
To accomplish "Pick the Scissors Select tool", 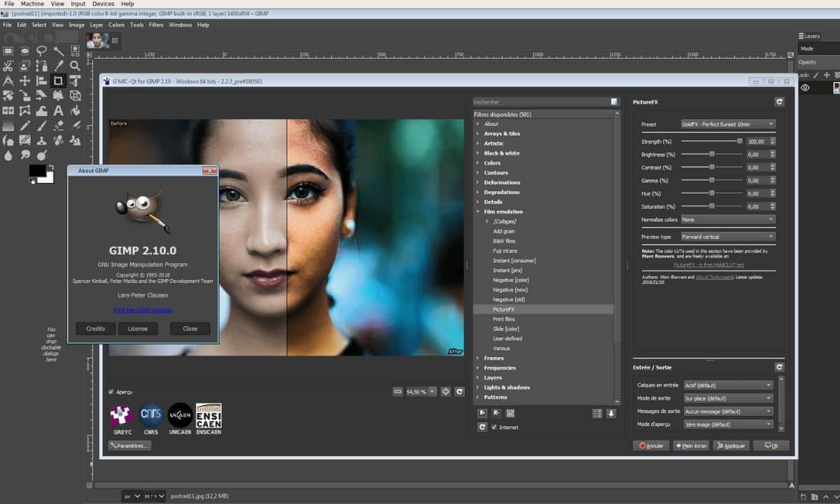I will (x=8, y=66).
